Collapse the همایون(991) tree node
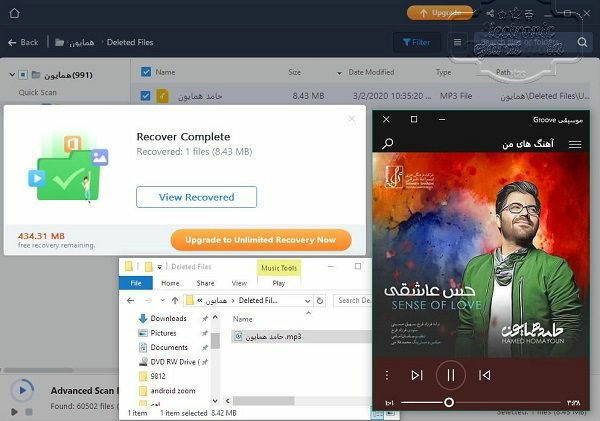 pos(12,75)
